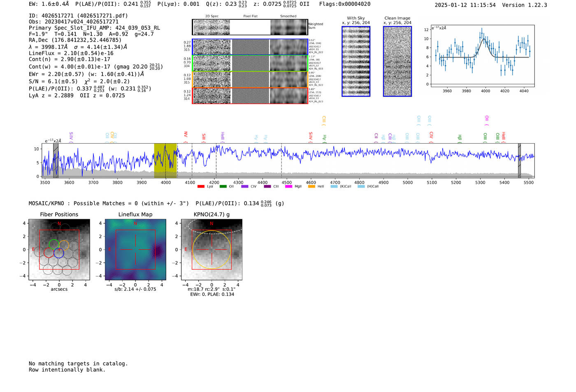Click the green fiber circle in Fiber Positions
576x392 pixels.
click(54, 244)
